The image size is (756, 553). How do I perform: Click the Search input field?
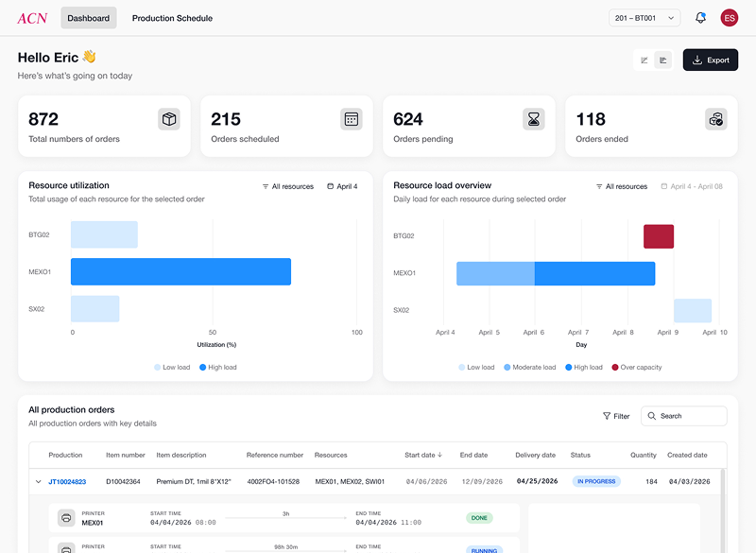(x=683, y=416)
